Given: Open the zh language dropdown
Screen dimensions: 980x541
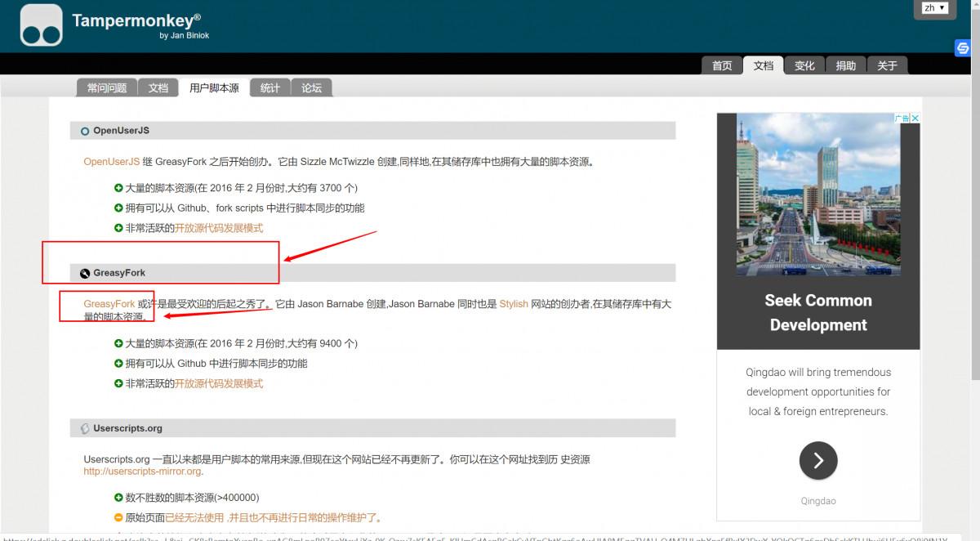Looking at the screenshot, I should pyautogui.click(x=935, y=7).
